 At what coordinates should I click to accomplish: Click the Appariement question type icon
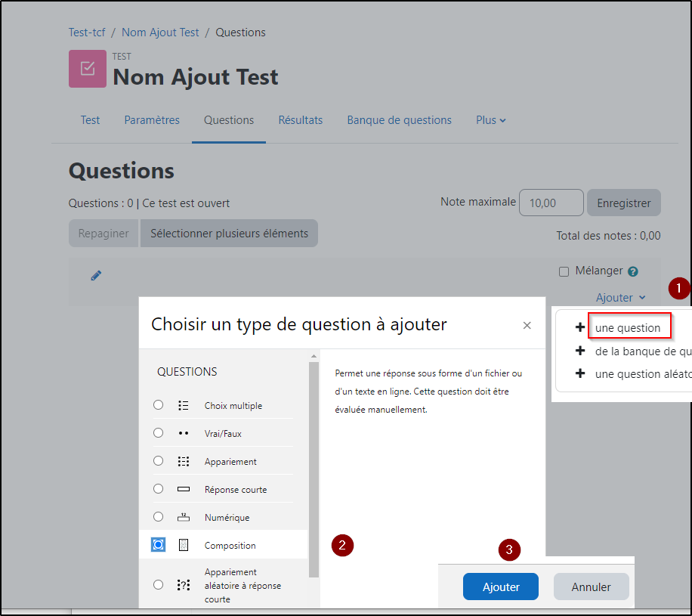184,462
